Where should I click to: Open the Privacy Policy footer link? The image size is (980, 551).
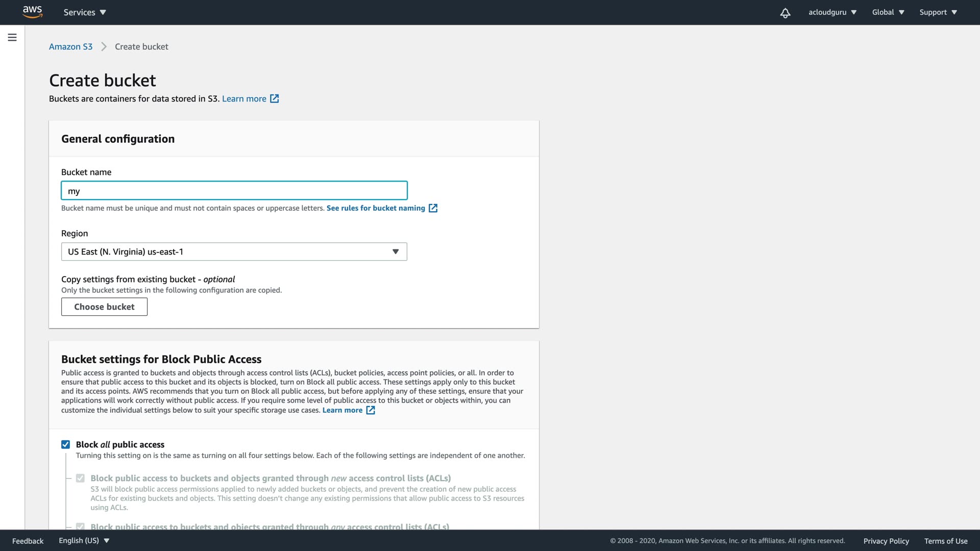pyautogui.click(x=886, y=541)
